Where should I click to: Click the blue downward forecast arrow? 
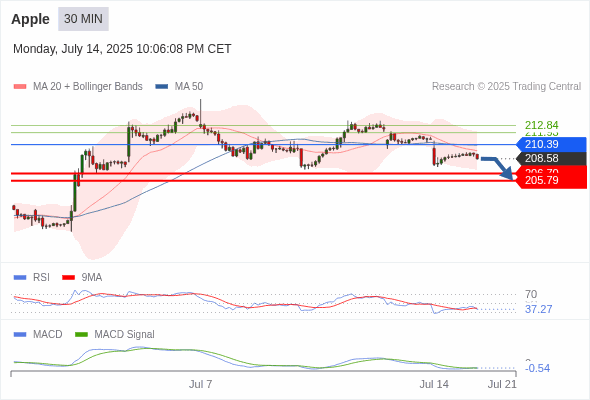pos(497,168)
